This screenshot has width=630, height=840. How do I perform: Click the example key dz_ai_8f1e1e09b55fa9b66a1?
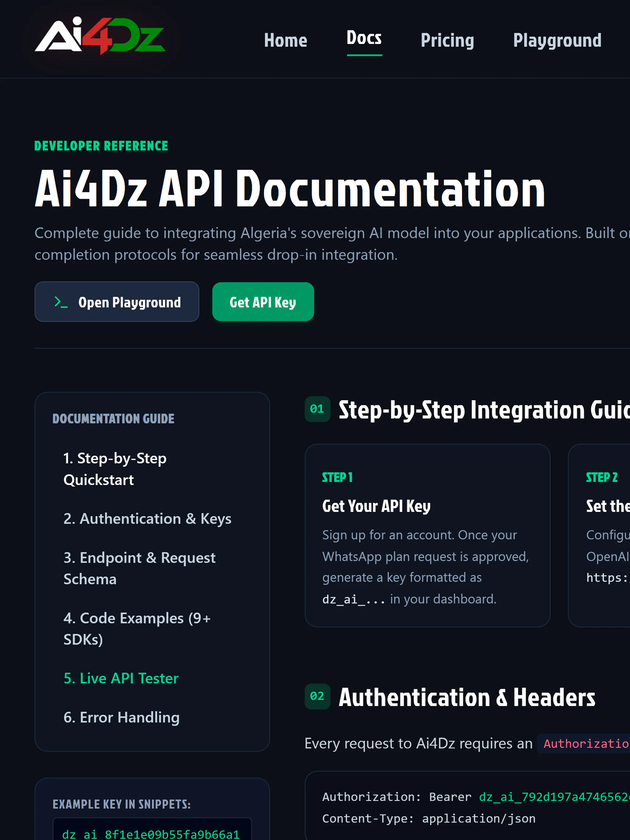tap(151, 834)
